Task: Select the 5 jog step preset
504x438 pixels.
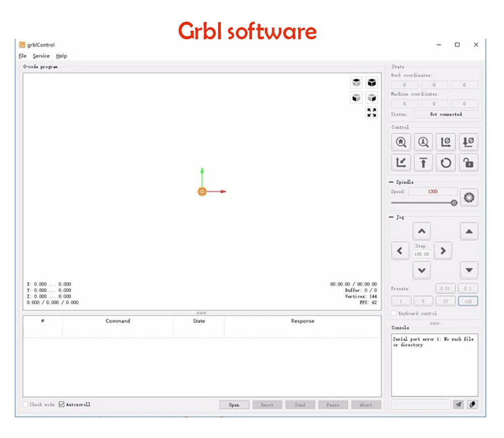Action: [x=423, y=301]
